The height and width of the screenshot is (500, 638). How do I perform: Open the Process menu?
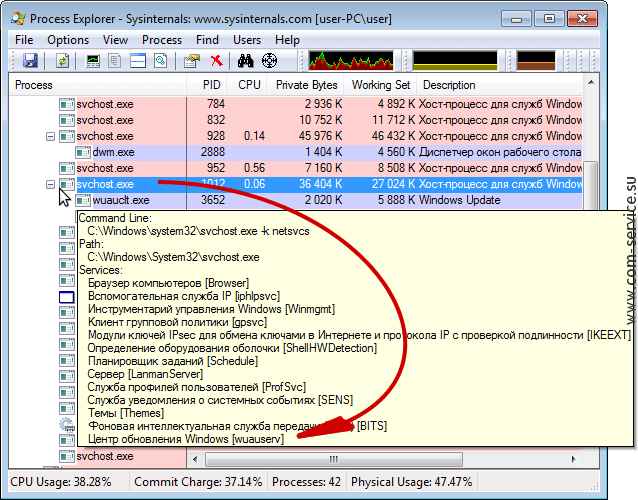(162, 40)
